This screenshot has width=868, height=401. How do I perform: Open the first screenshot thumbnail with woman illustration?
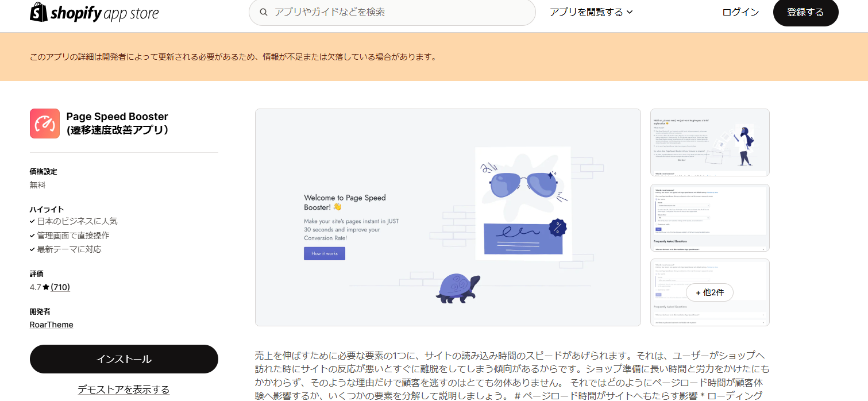point(710,142)
